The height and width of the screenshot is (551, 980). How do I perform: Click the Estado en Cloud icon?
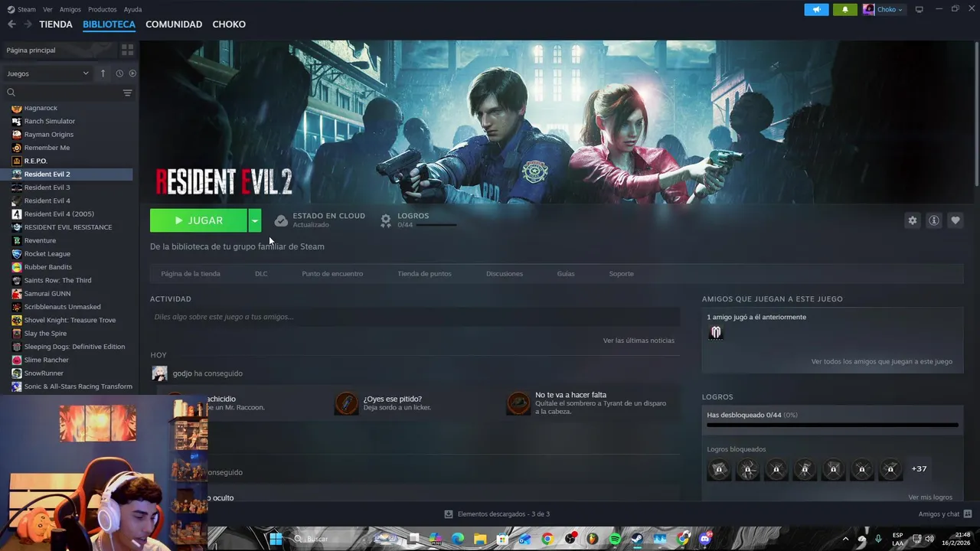pyautogui.click(x=281, y=220)
